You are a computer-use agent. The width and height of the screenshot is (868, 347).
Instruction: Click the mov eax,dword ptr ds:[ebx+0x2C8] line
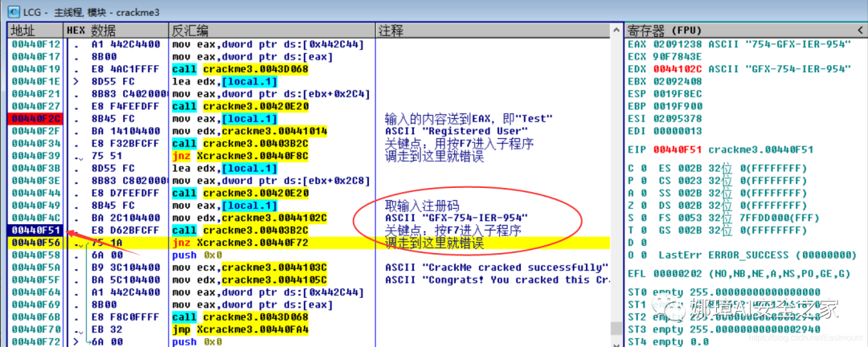click(x=272, y=181)
